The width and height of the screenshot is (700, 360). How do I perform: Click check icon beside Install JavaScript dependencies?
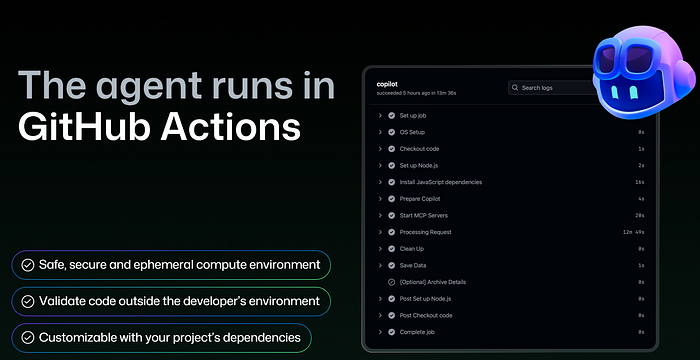point(392,182)
